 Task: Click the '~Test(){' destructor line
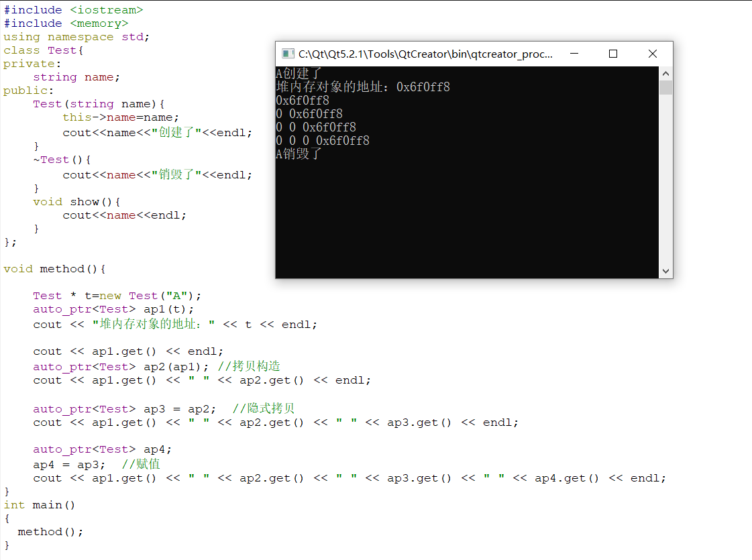pos(62,160)
